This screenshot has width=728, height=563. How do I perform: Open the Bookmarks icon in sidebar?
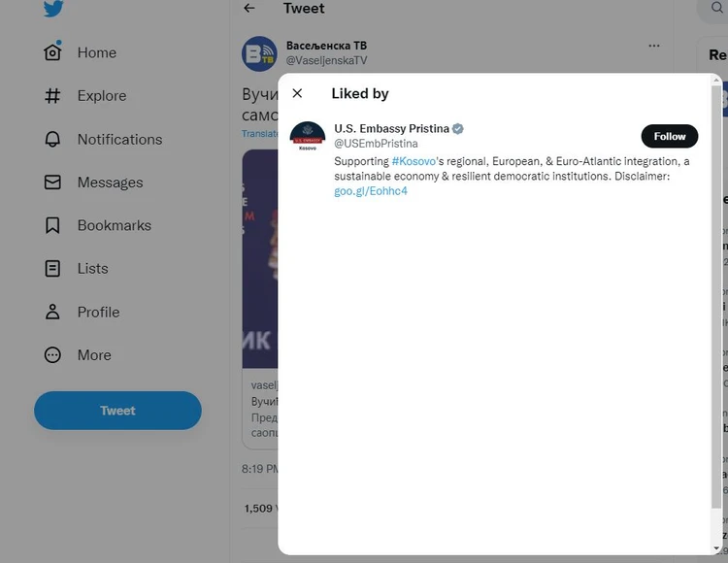[52, 225]
